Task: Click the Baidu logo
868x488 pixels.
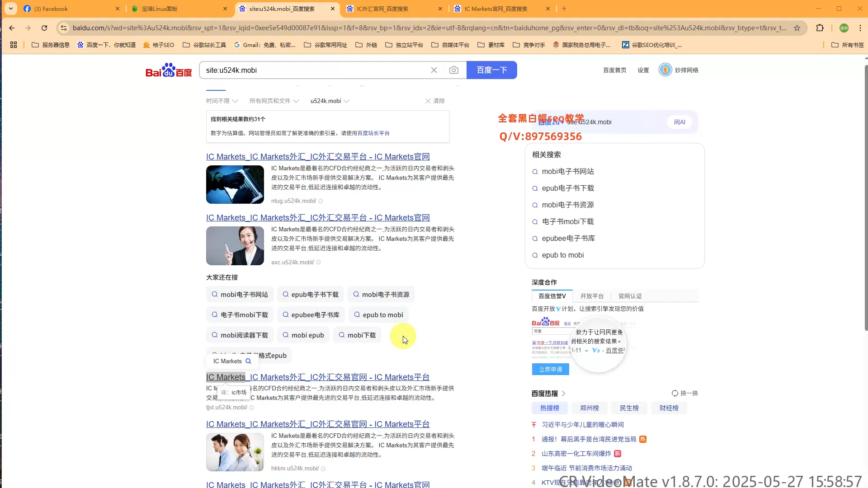Action: pyautogui.click(x=169, y=70)
